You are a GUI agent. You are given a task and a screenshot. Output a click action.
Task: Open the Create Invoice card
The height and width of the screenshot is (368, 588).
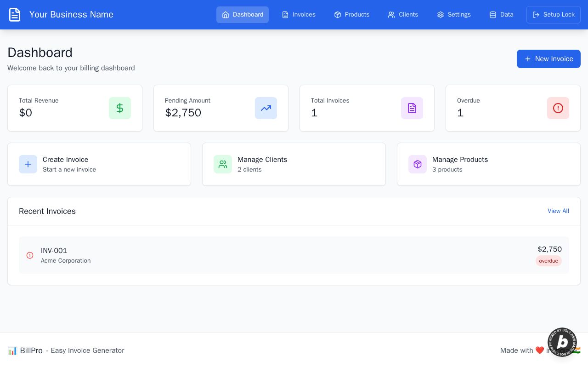pos(99,164)
